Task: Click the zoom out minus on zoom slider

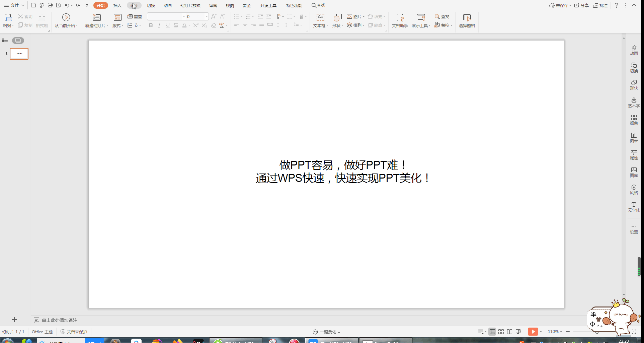Action: coord(568,332)
